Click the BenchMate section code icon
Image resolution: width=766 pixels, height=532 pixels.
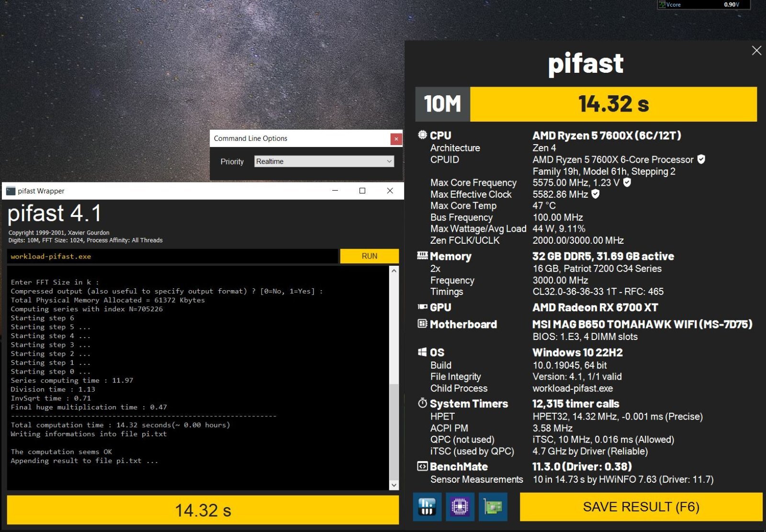pos(422,466)
